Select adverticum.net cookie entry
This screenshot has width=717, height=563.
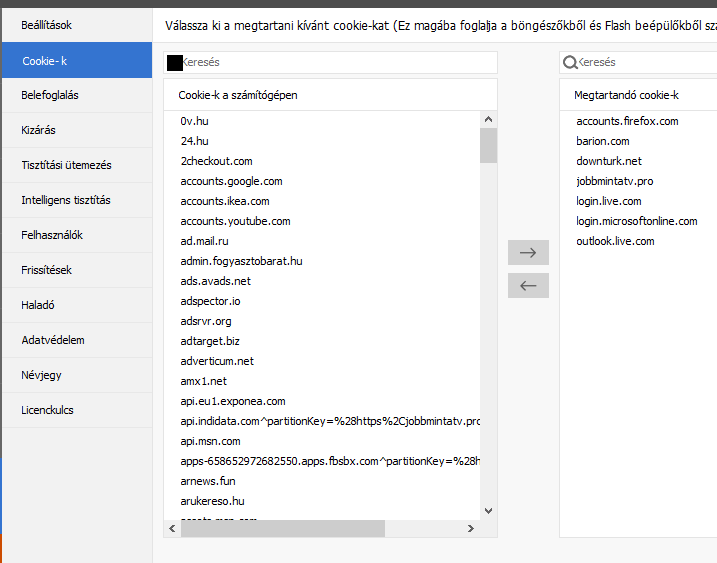[217, 361]
